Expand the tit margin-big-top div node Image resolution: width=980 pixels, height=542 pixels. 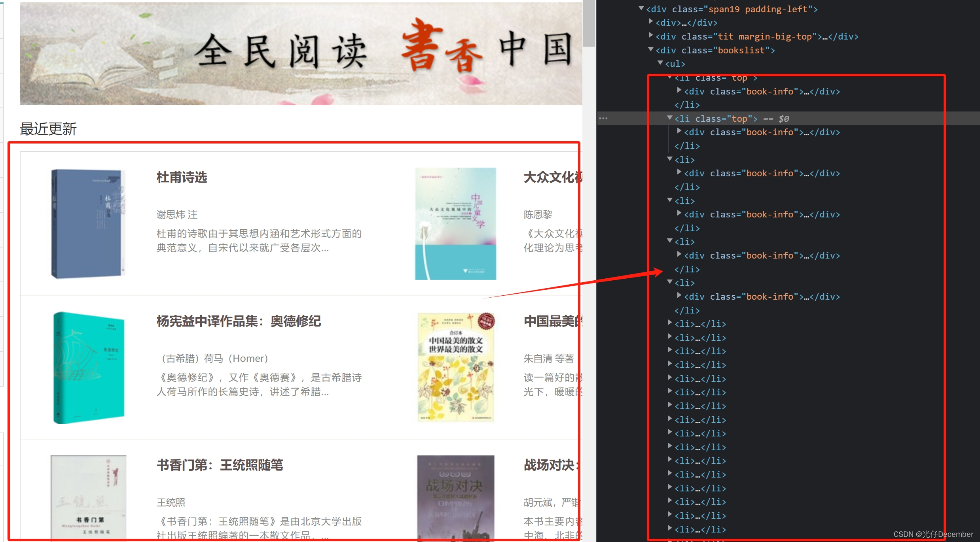tap(650, 36)
